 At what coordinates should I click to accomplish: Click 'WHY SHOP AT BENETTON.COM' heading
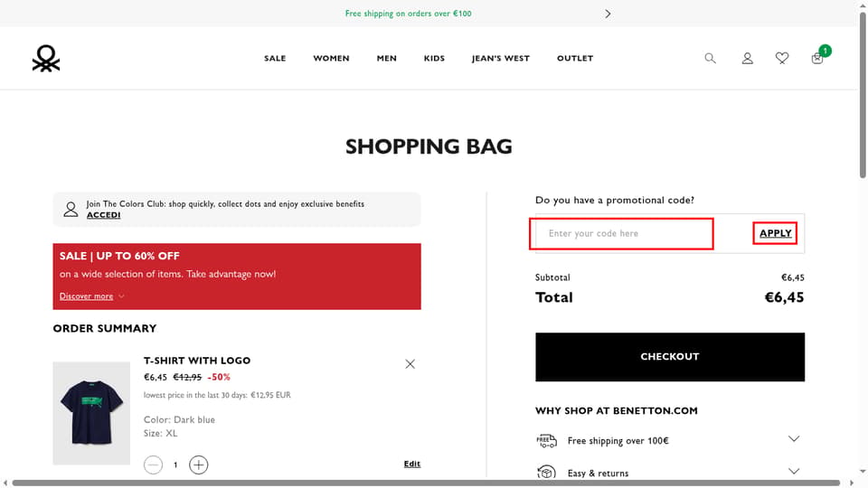pyautogui.click(x=616, y=410)
